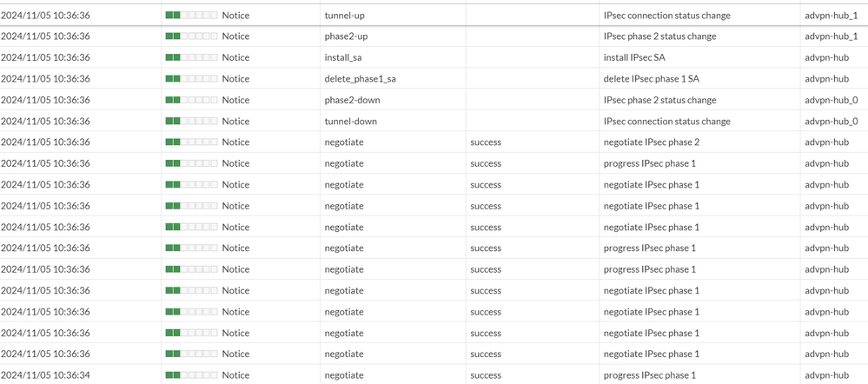The image size is (868, 384).
Task: Click advpn-hub_0 in the phase2-down row
Action: 831,100
